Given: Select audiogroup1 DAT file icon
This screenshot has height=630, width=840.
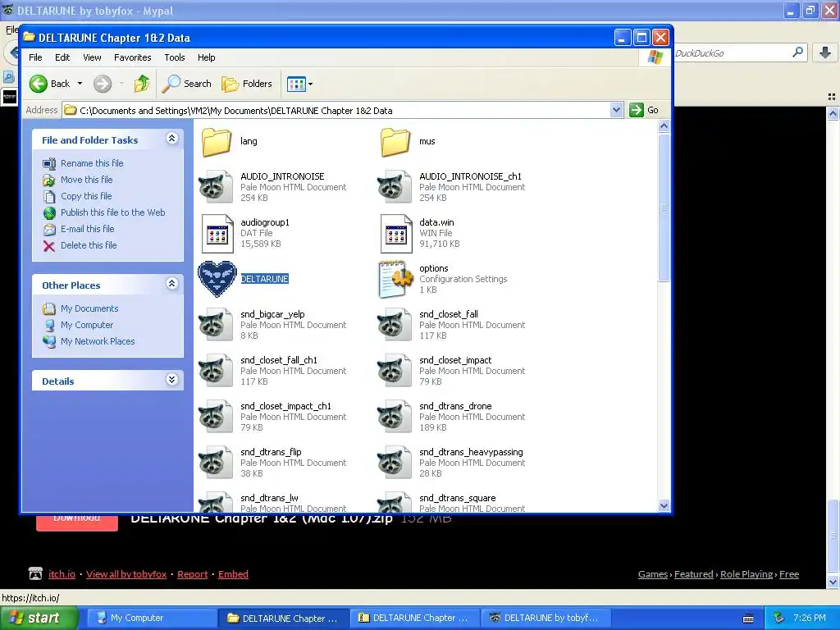Looking at the screenshot, I should tap(217, 234).
